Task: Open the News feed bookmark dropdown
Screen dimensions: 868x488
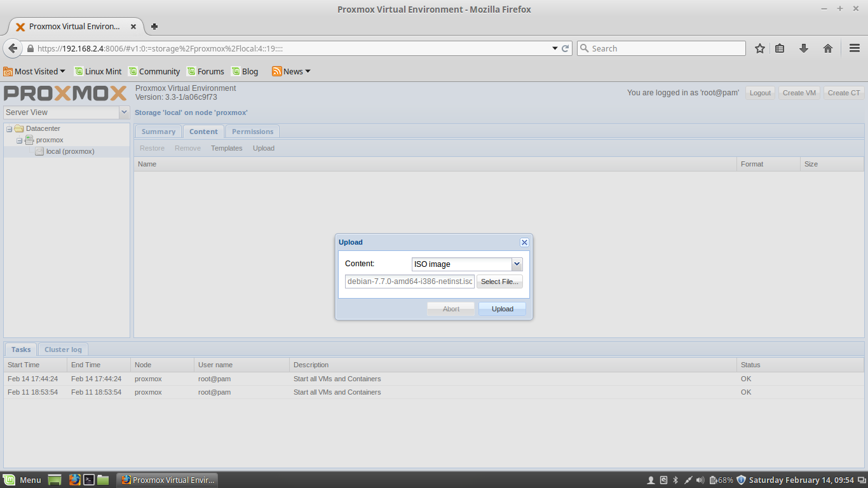Action: 292,71
